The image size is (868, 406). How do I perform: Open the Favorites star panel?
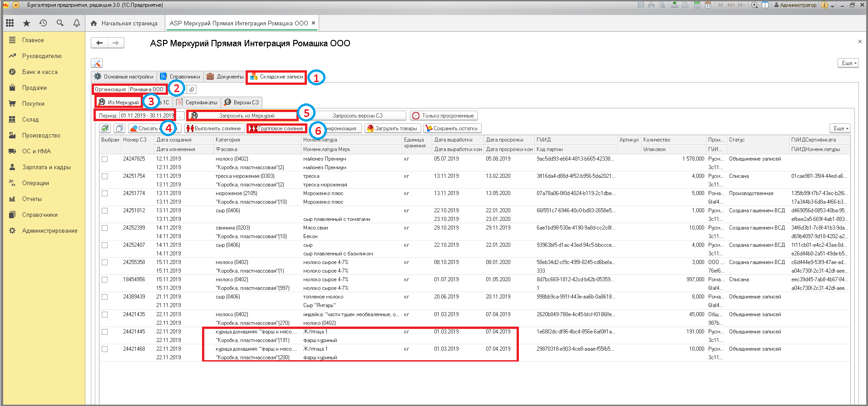click(x=26, y=23)
